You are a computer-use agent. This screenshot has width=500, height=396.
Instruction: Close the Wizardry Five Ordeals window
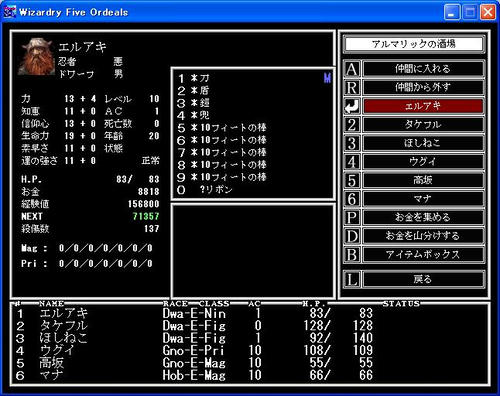488,12
